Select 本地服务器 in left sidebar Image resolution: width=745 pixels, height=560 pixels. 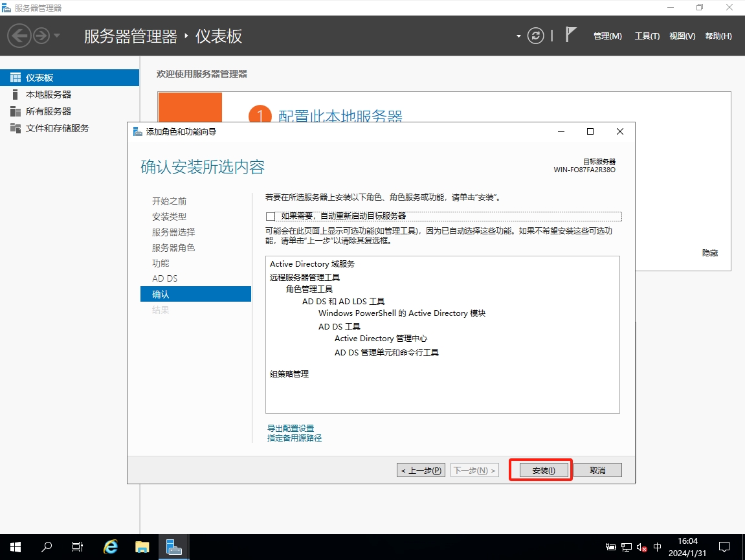click(x=49, y=95)
